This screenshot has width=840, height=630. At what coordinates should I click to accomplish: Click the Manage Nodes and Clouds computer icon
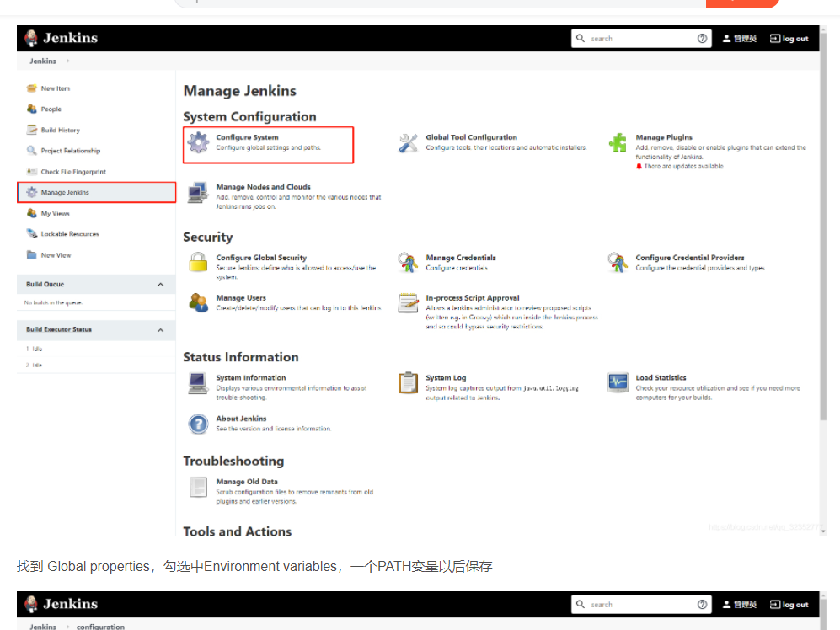[198, 192]
